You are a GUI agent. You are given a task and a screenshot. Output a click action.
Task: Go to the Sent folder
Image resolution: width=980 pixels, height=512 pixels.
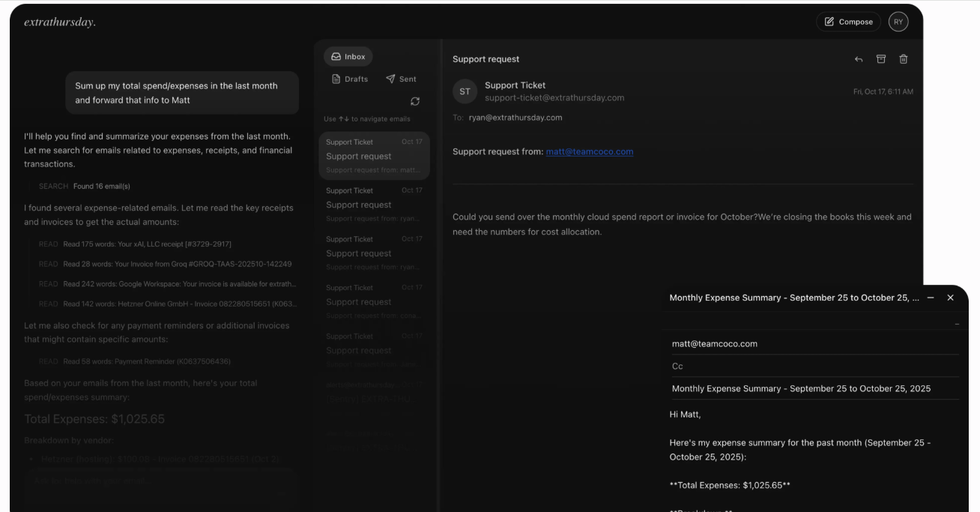tap(401, 79)
